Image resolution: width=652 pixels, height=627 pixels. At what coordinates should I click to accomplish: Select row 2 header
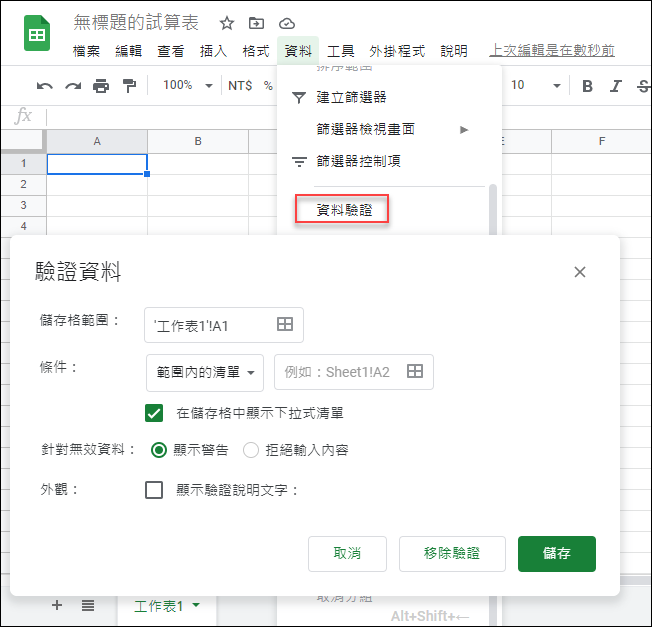[23, 184]
